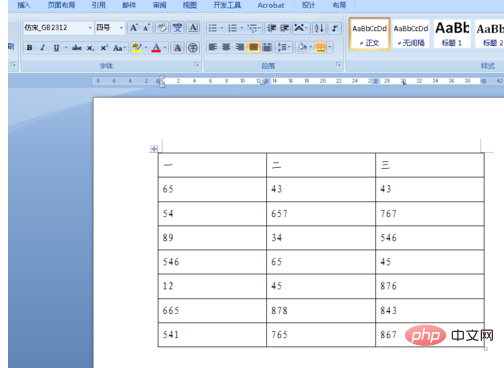Click table cell containing 657
Viewport: 504px width, 368px height.
tap(321, 214)
